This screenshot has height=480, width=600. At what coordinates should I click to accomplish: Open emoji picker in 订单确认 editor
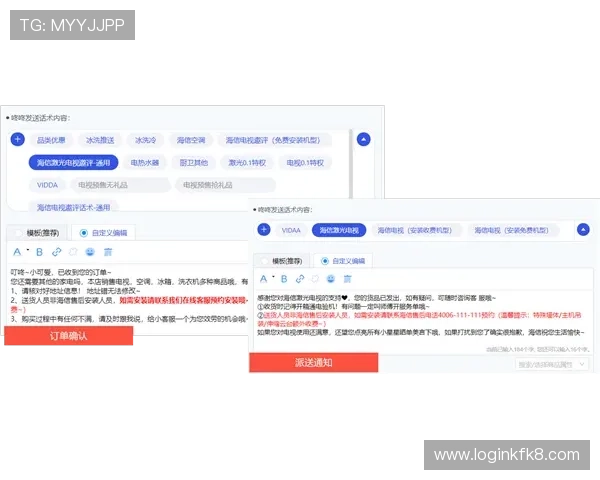[x=90, y=252]
